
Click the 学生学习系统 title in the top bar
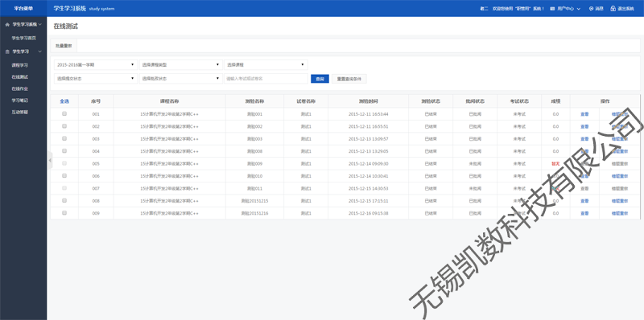[x=69, y=9]
